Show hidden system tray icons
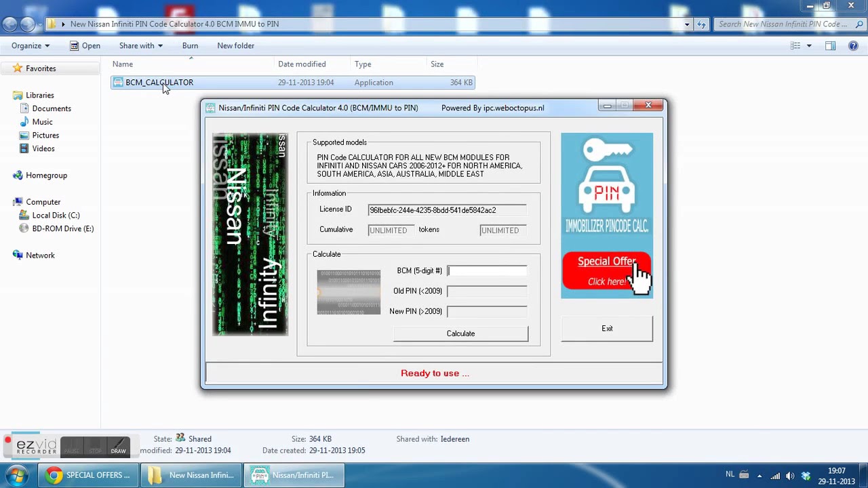 (759, 476)
